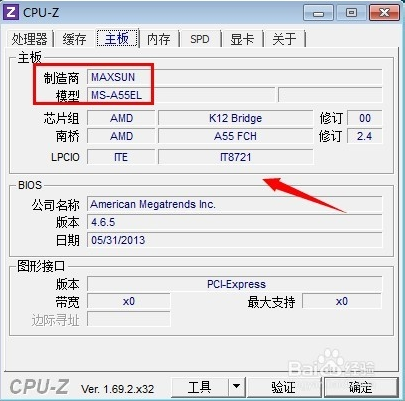405x401 pixels.
Task: Switch to the 显卡 tab
Action: click(242, 39)
